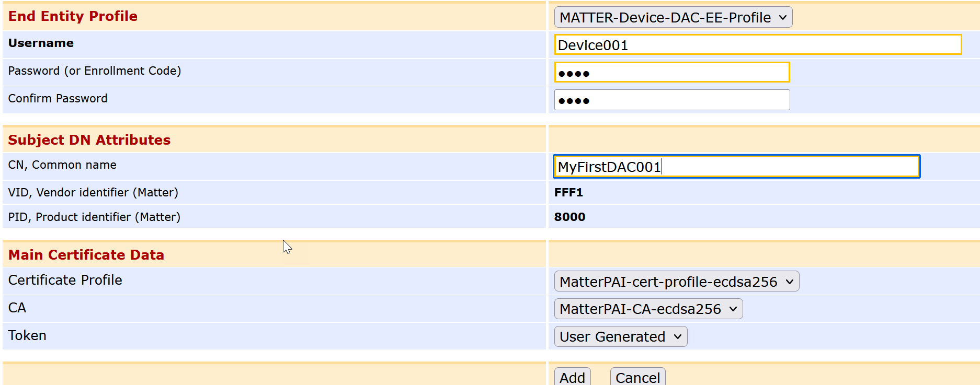
Task: Click the Username field containing Device001
Action: coord(757,45)
